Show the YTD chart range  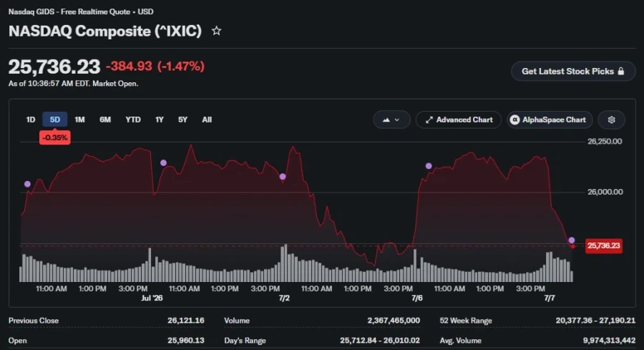(x=133, y=120)
